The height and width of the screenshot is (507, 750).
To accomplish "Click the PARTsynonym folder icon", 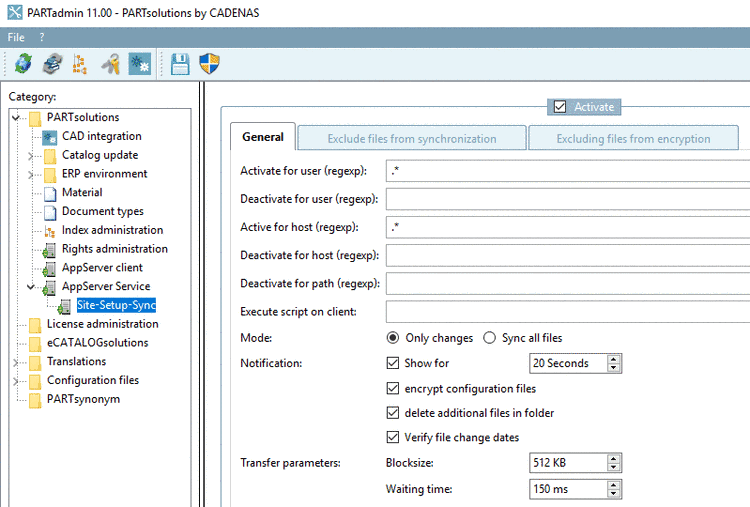I will tap(35, 400).
